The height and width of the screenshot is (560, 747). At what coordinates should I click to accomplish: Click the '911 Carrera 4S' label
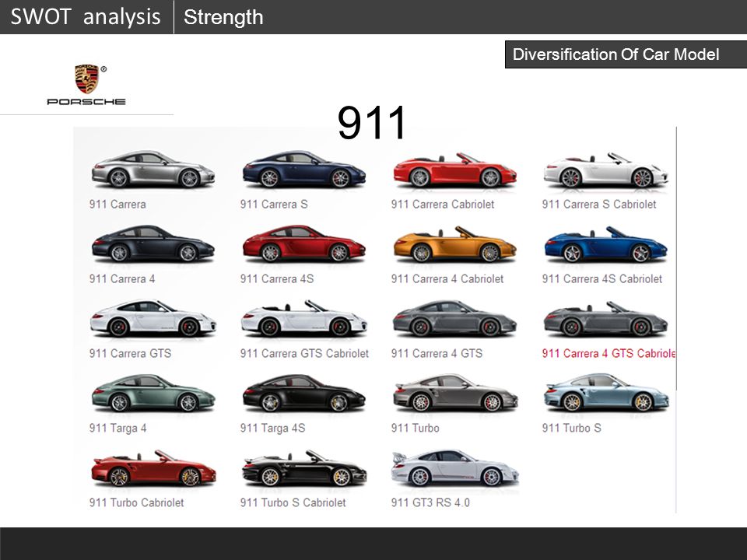point(277,279)
